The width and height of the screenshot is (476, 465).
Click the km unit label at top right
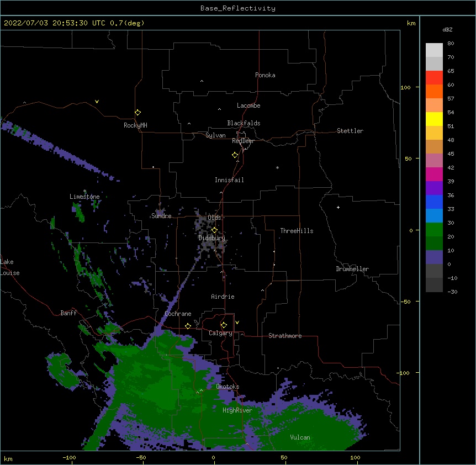click(x=411, y=23)
